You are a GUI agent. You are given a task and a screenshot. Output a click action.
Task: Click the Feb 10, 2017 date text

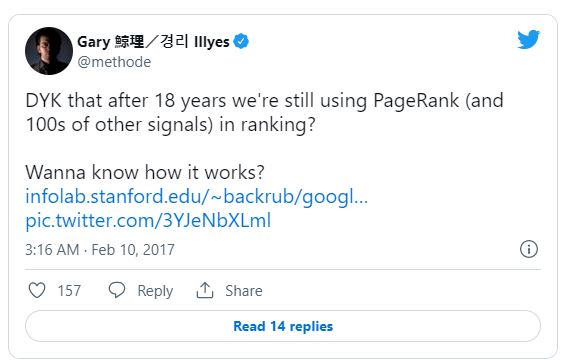tap(133, 250)
